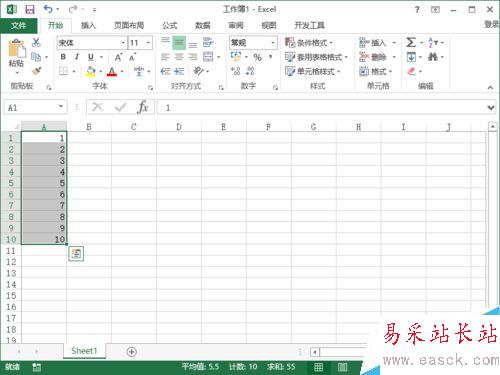Image resolution: width=500 pixels, height=375 pixels.
Task: Open the font size dropdown
Action: click(148, 43)
